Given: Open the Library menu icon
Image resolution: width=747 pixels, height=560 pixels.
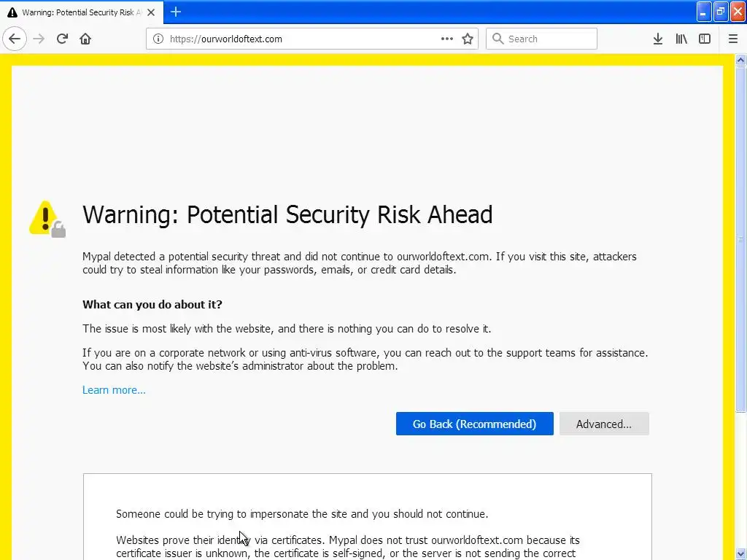Looking at the screenshot, I should coord(681,39).
